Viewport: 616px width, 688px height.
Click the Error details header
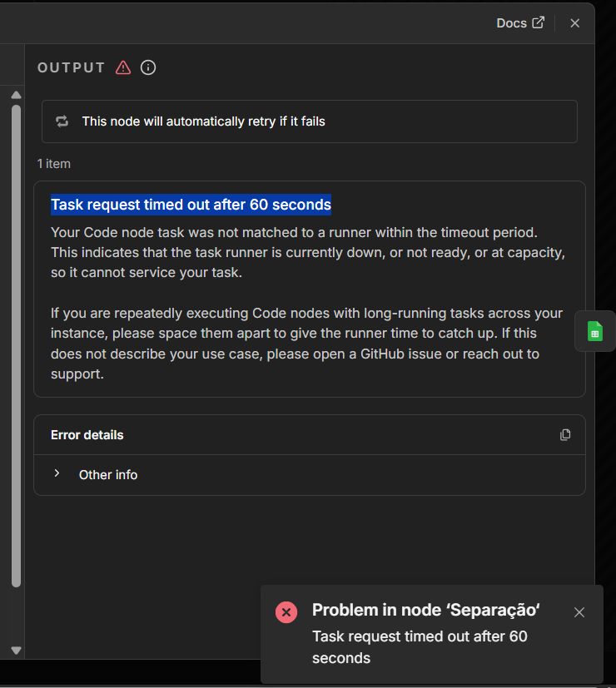[87, 435]
